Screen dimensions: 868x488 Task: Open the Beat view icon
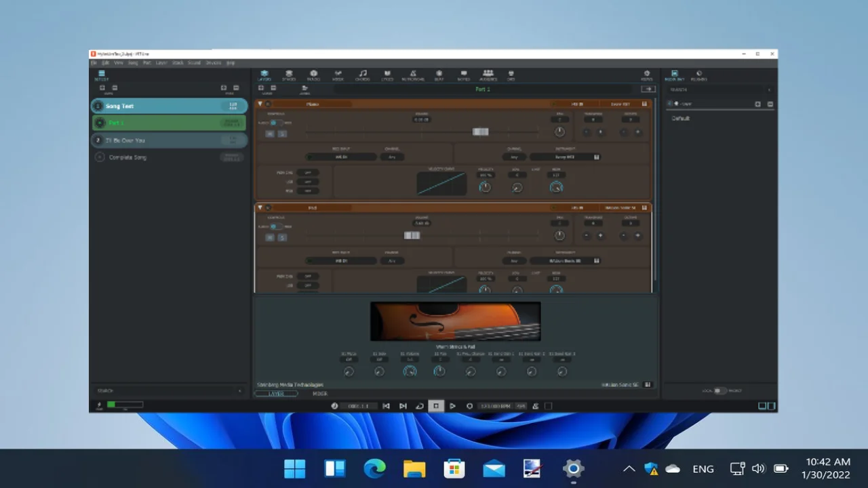[x=439, y=75]
